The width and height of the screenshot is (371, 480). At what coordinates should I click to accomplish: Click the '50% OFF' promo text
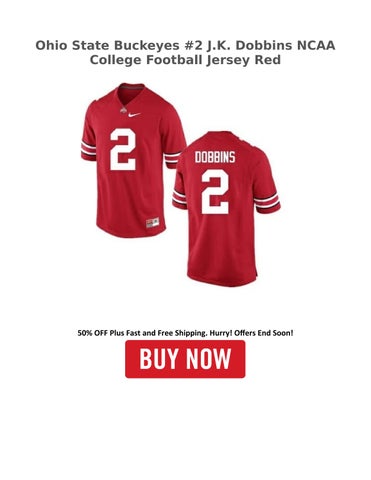click(89, 333)
